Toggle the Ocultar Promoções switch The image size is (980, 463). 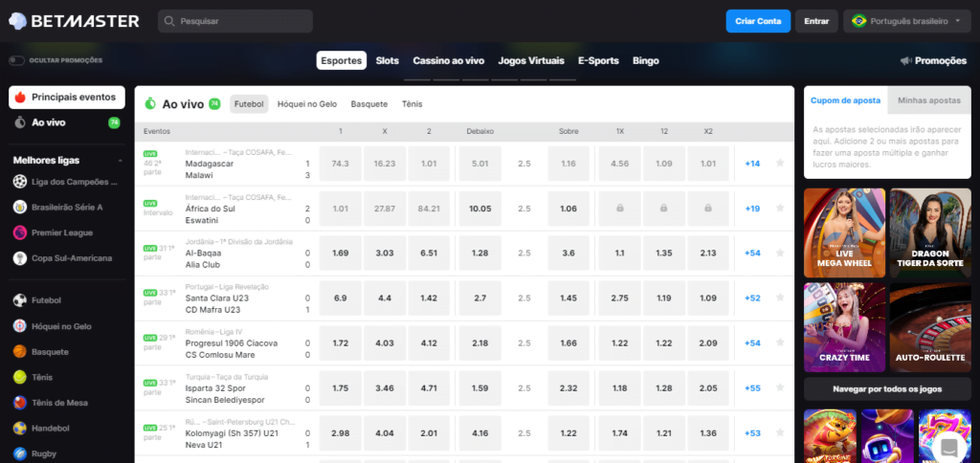(x=17, y=60)
